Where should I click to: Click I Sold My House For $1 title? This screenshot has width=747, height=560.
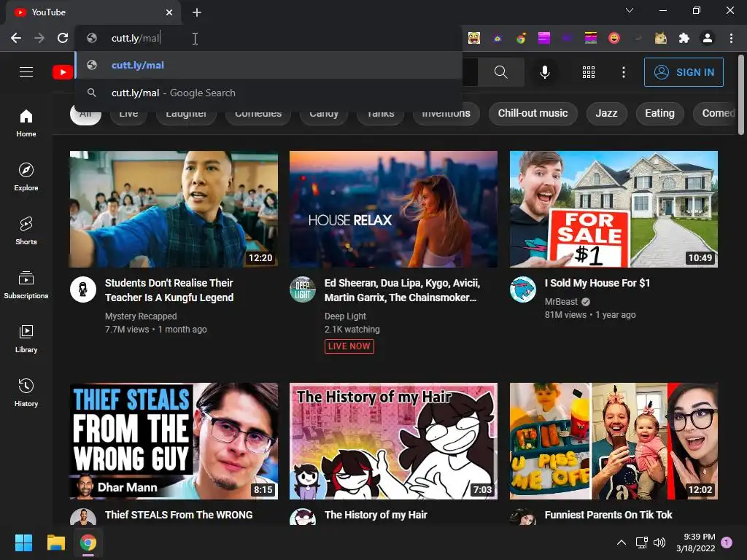597,283
